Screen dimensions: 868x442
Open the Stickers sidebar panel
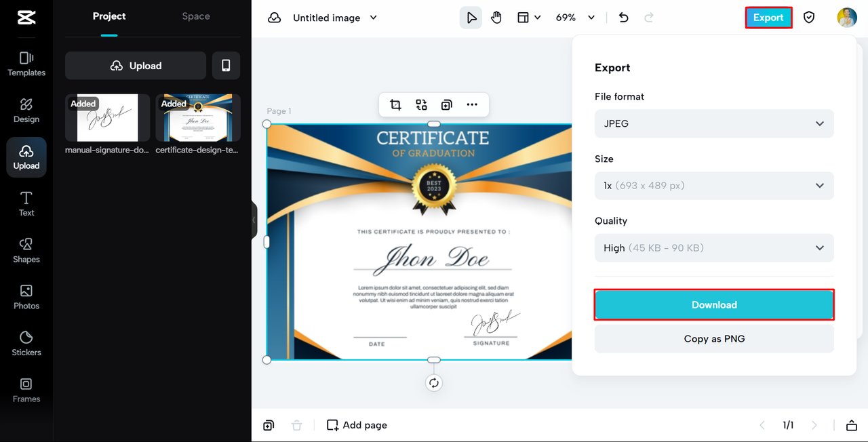[26, 344]
